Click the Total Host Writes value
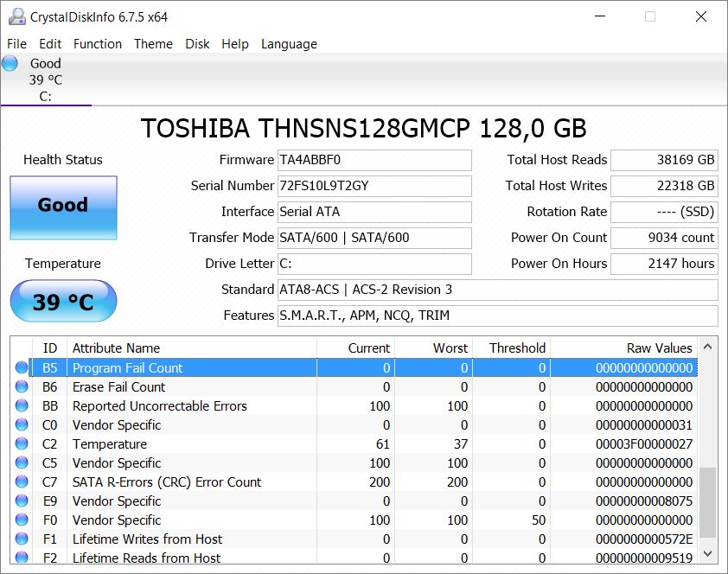Image resolution: width=728 pixels, height=574 pixels. click(x=664, y=186)
